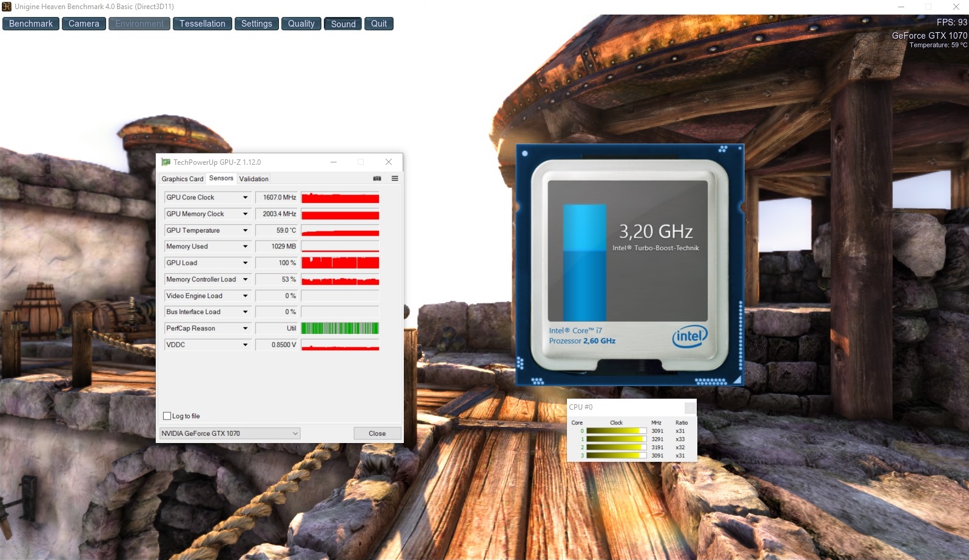Click the GPU Memory Clock graph

[340, 214]
